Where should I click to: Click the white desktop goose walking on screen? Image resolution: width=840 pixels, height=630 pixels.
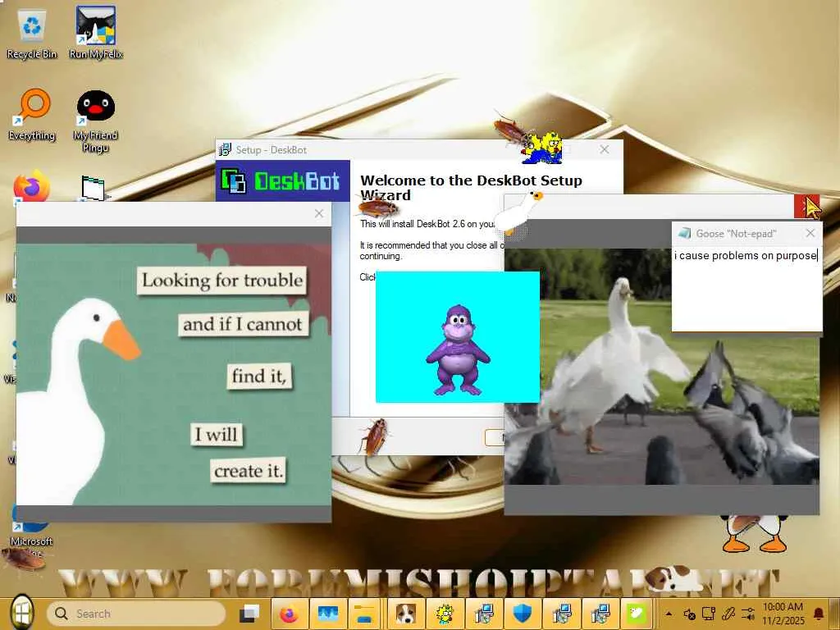[518, 213]
